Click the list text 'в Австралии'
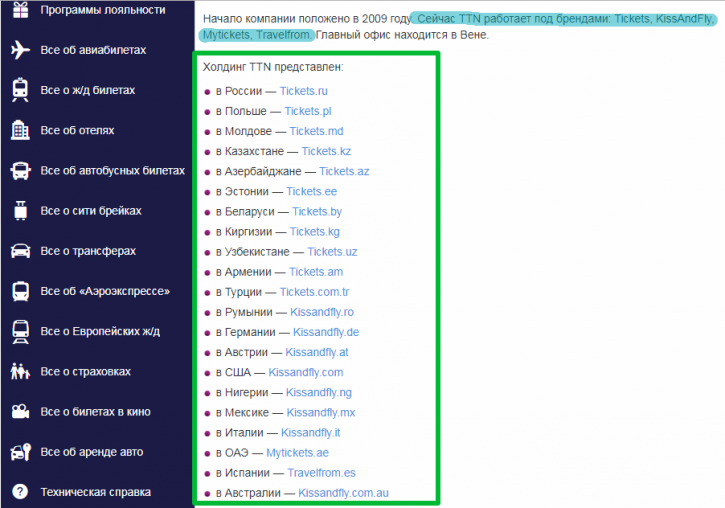Screen dimensions: 725x508 point(248,493)
